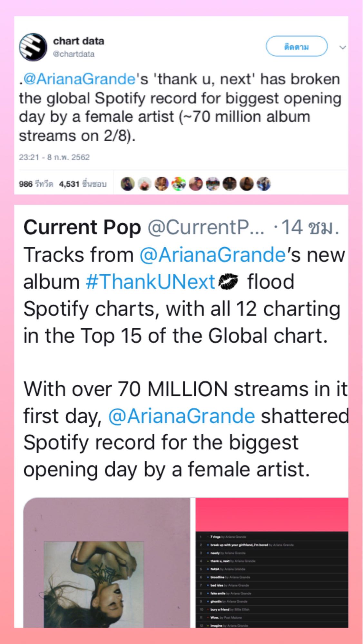Click the first liker avatar
The height and width of the screenshot is (644, 363).
point(127,184)
